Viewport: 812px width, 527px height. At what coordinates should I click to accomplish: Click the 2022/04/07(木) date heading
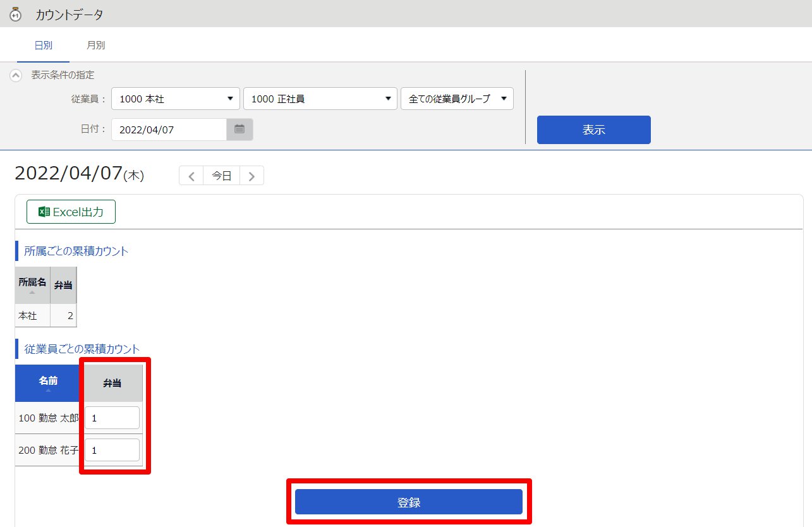(x=80, y=174)
